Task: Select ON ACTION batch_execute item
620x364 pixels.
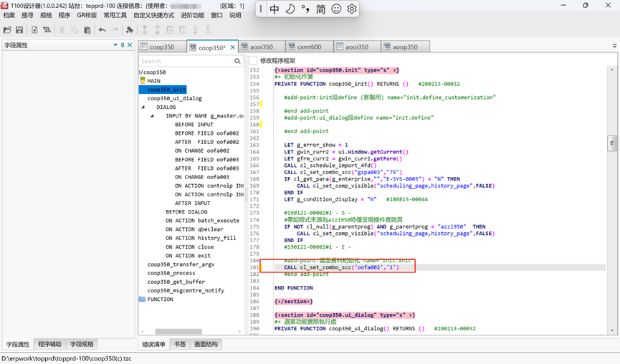Action: tap(202, 221)
